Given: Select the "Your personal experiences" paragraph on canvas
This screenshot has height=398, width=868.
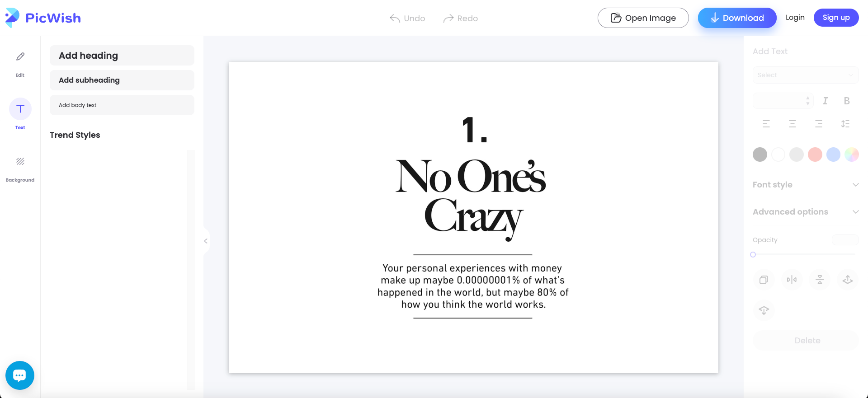Looking at the screenshot, I should (x=473, y=286).
